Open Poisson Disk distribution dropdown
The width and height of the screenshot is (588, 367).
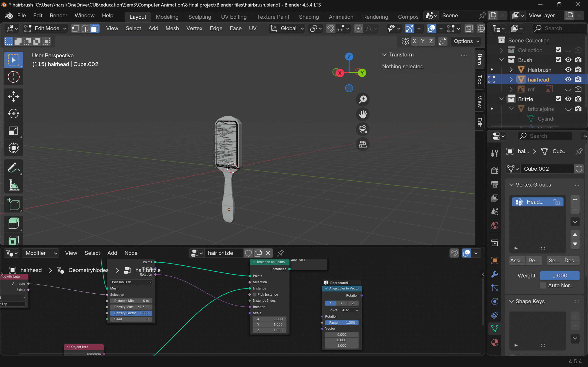[x=131, y=282]
